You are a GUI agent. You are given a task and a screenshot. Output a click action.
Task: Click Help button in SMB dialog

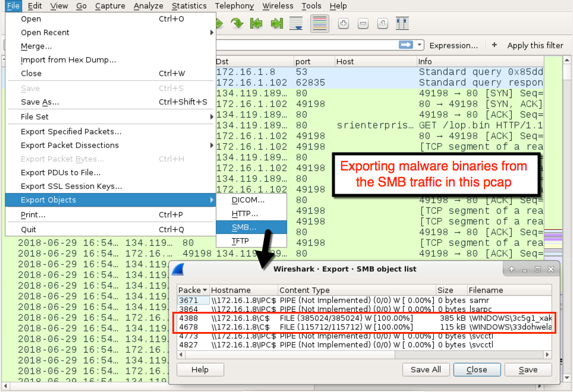(200, 370)
